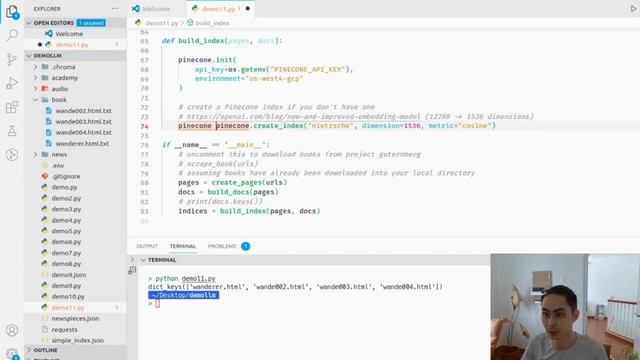The width and height of the screenshot is (640, 360).
Task: Open the Source Control view icon
Action: tap(12, 59)
